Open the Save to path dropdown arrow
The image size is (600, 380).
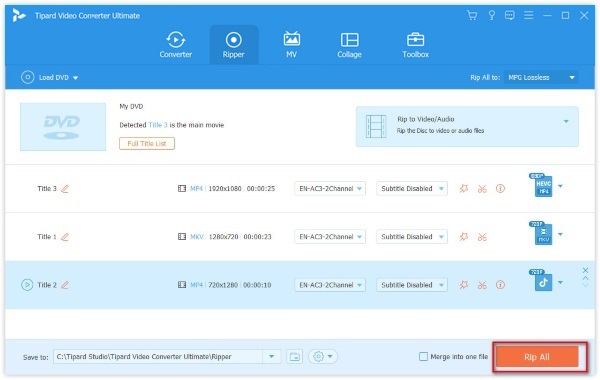[x=272, y=357]
